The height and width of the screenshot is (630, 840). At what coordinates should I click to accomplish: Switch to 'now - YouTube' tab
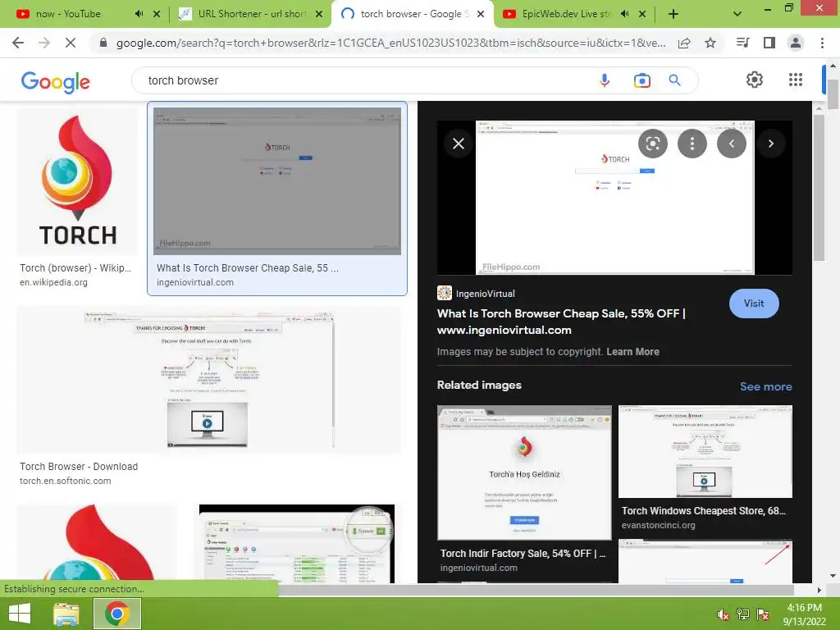click(x=68, y=14)
